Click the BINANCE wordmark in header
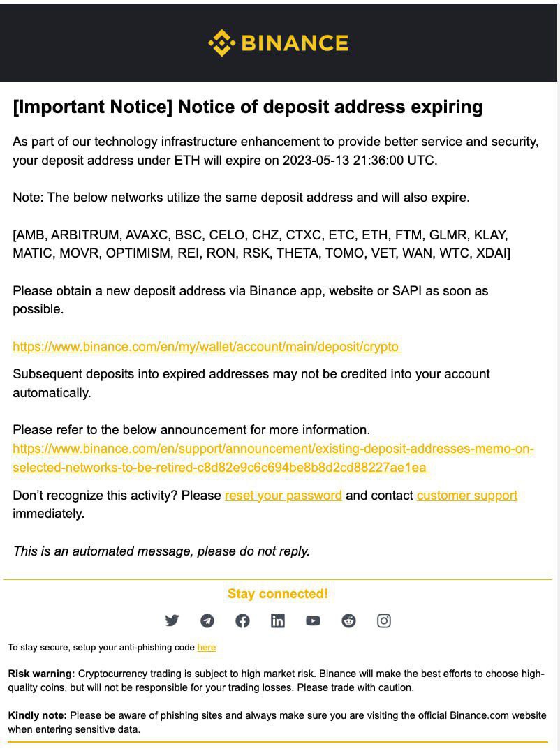The height and width of the screenshot is (751, 560). click(x=295, y=43)
